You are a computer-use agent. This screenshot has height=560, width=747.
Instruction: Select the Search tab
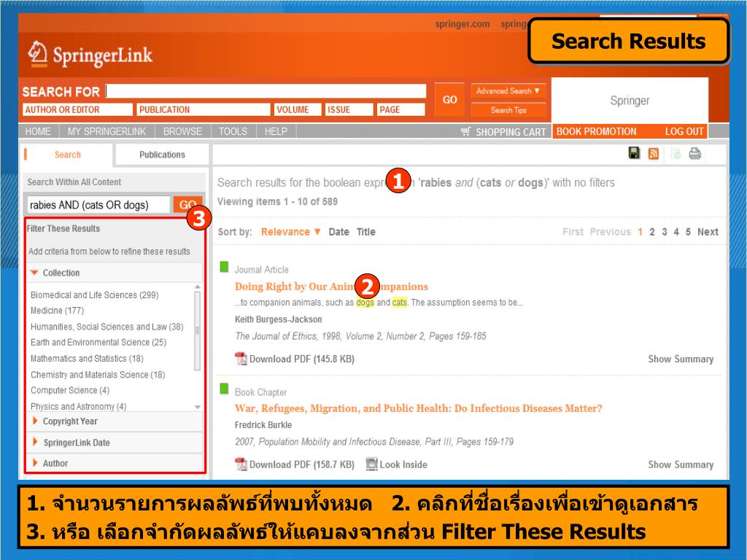click(x=67, y=155)
